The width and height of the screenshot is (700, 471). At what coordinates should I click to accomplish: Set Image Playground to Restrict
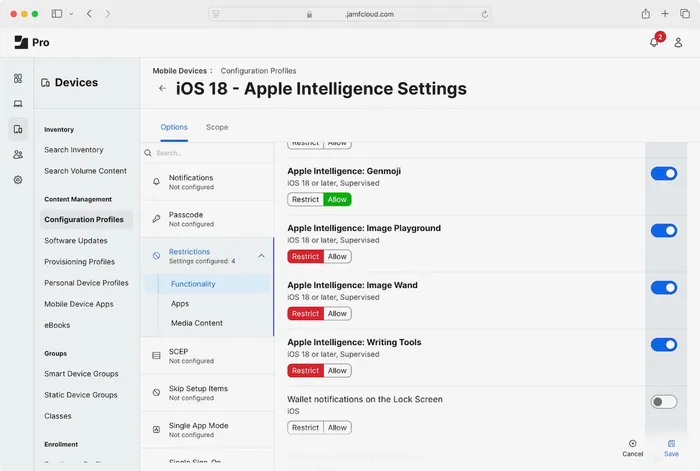coord(305,257)
